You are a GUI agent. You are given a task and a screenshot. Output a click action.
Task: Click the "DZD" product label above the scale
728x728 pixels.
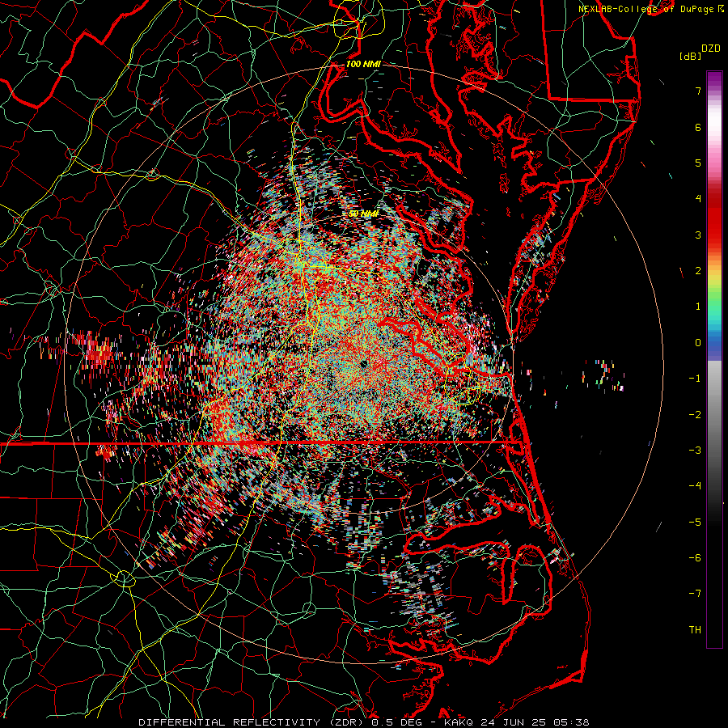pos(711,49)
